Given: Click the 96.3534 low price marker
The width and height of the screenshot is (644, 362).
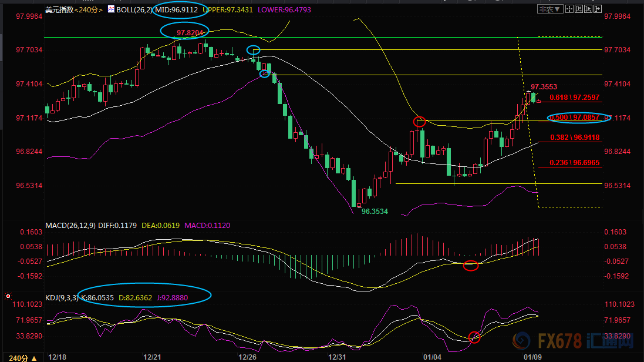Looking at the screenshot, I should click(x=375, y=210).
